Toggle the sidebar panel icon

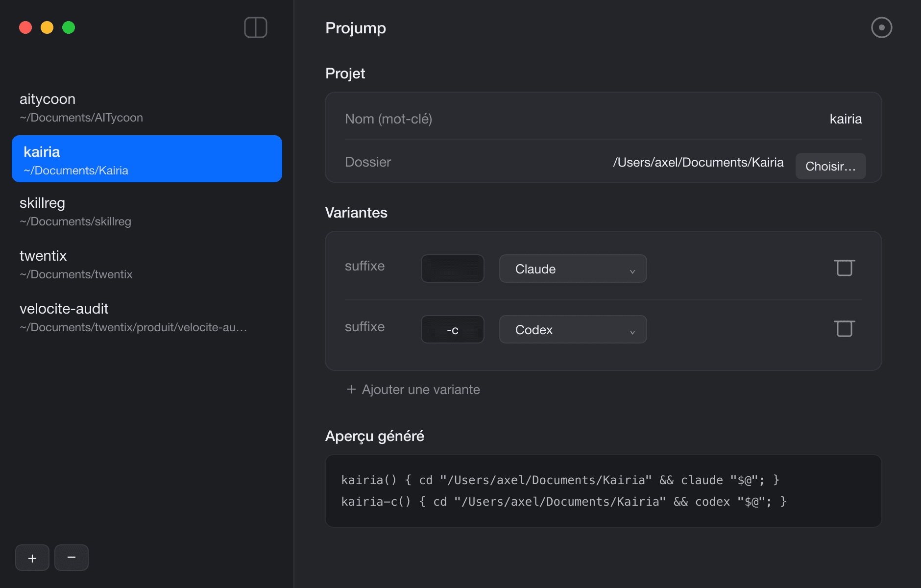pos(256,27)
